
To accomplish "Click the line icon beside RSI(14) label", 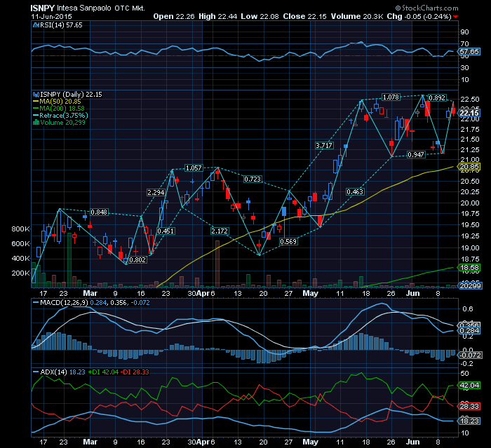I will (36, 25).
